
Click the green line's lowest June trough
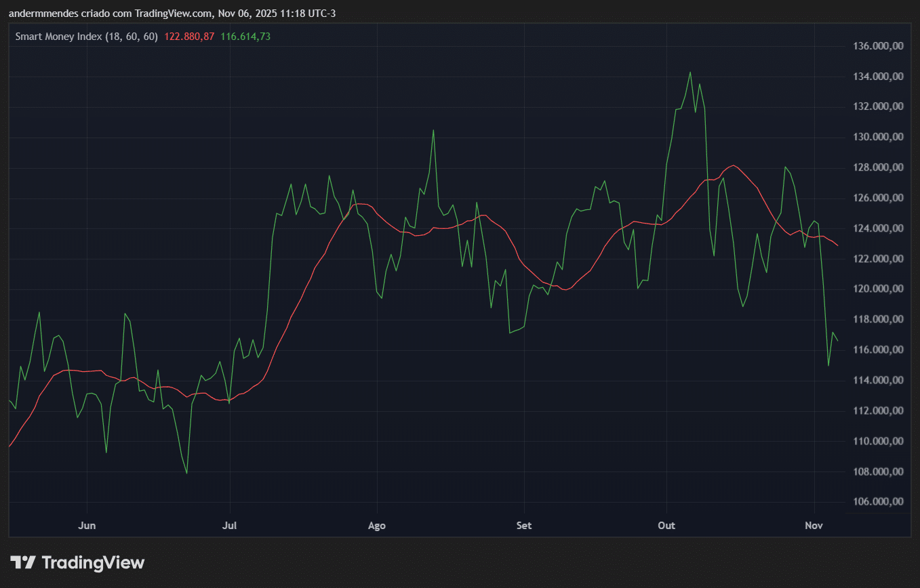click(x=186, y=473)
